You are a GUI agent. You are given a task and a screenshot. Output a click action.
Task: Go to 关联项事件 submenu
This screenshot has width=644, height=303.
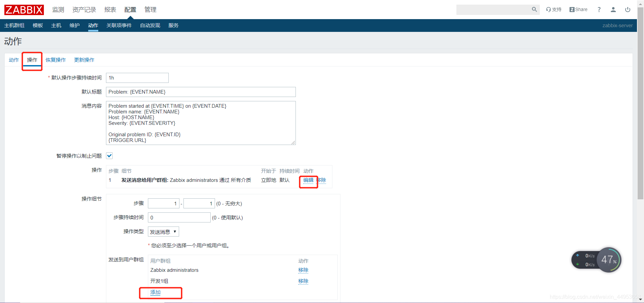tap(119, 26)
